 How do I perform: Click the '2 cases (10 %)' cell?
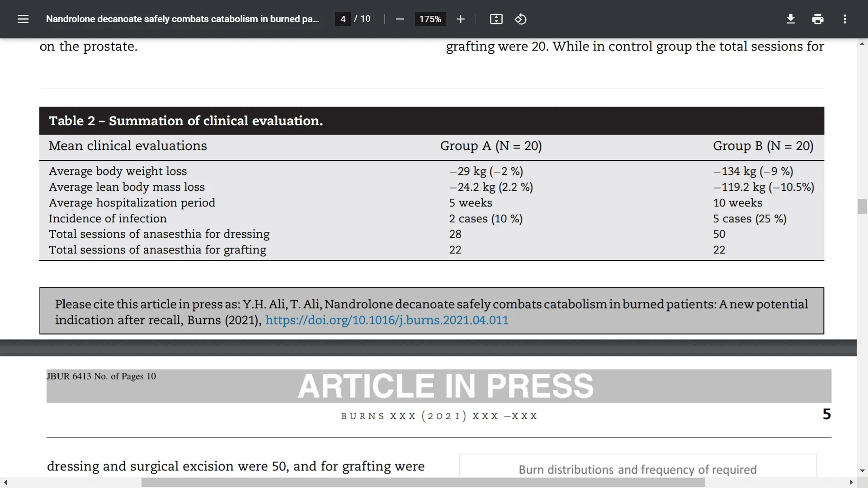click(x=486, y=219)
